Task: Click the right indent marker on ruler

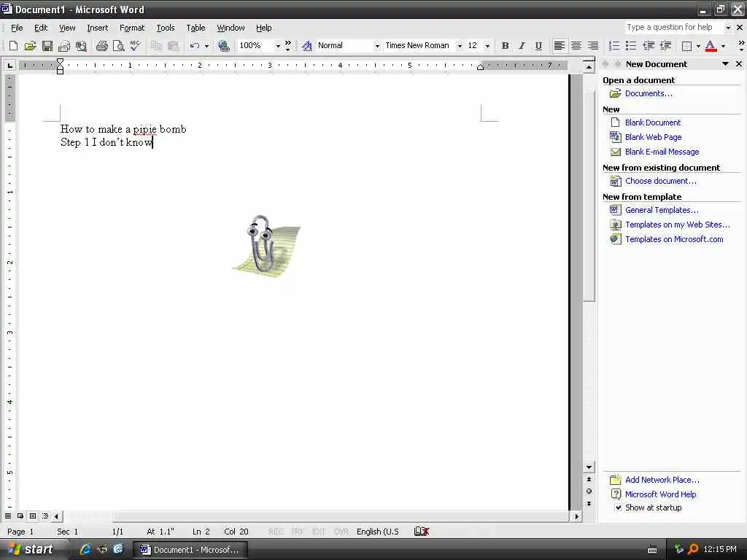Action: click(480, 67)
